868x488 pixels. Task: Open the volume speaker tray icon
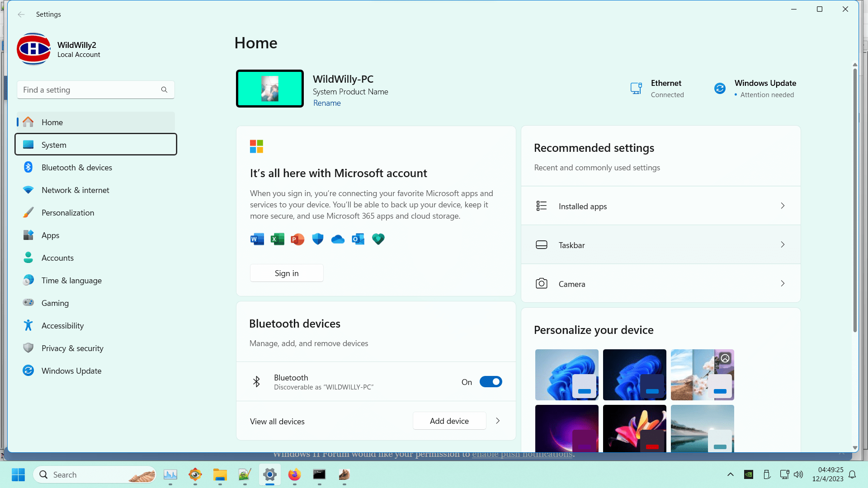click(798, 474)
